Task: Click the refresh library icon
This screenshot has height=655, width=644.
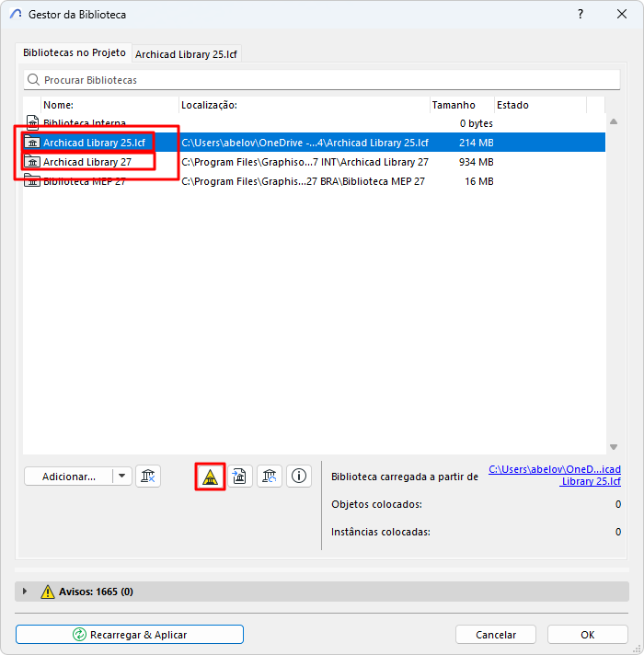Action: click(x=270, y=477)
